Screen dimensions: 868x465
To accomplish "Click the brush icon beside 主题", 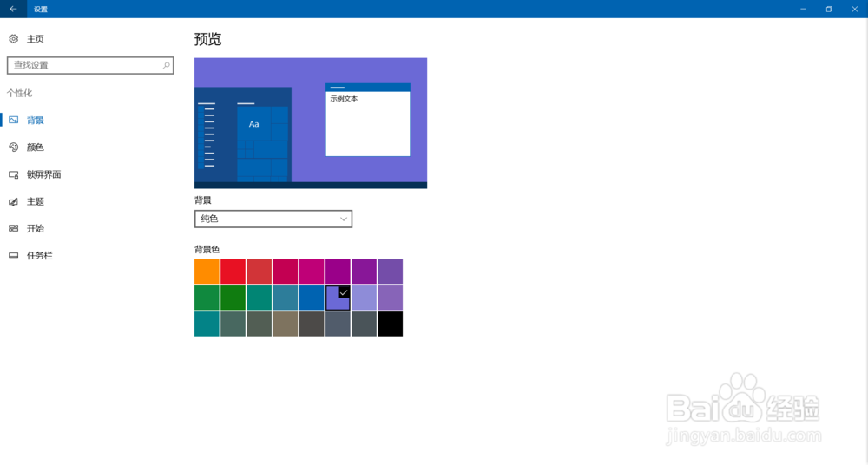I will point(13,202).
